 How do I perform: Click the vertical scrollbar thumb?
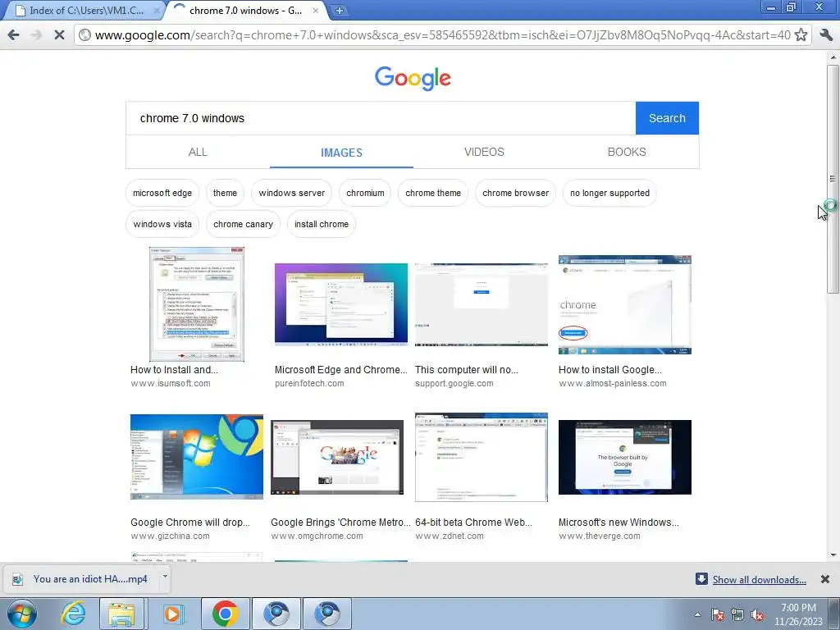click(833, 179)
